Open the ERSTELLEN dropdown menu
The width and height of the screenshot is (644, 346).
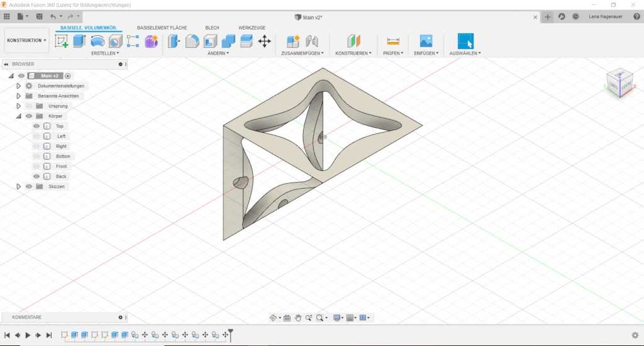pyautogui.click(x=105, y=53)
